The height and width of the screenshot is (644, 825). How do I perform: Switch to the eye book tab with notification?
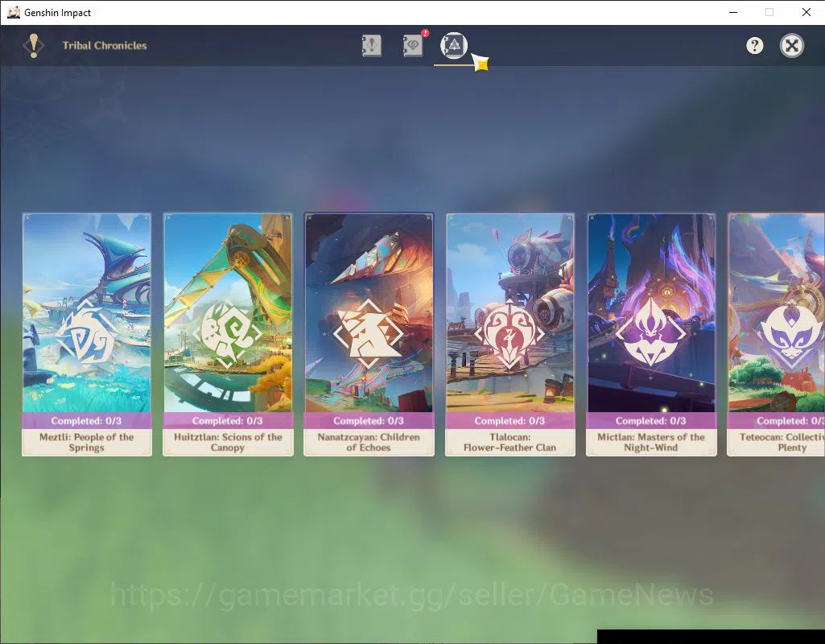pyautogui.click(x=414, y=45)
